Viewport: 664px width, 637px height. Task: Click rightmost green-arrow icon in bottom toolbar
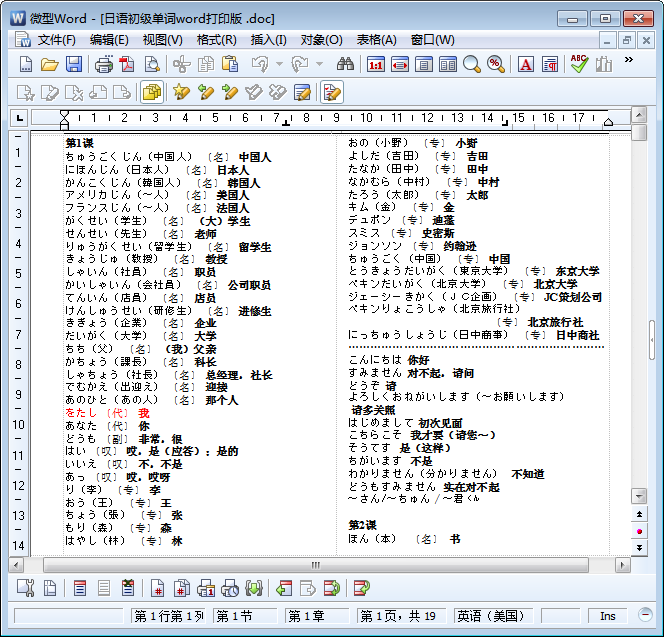point(362,588)
